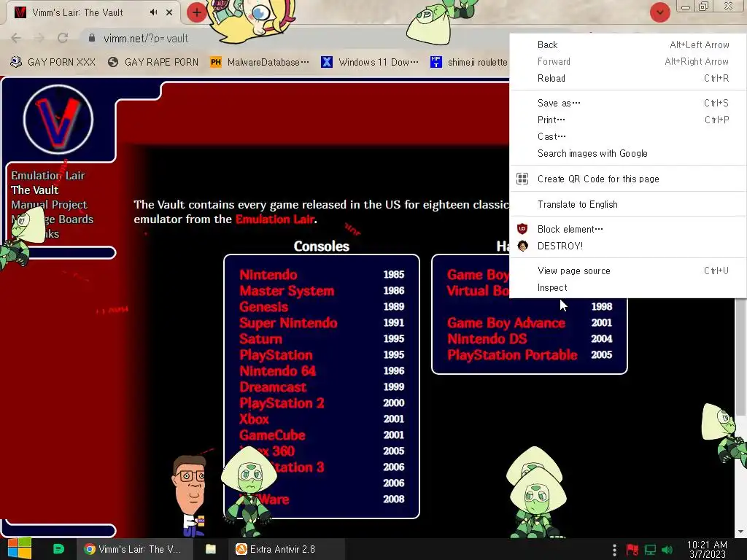Click the network monitor tray icon
The image size is (747, 560).
pyautogui.click(x=650, y=550)
